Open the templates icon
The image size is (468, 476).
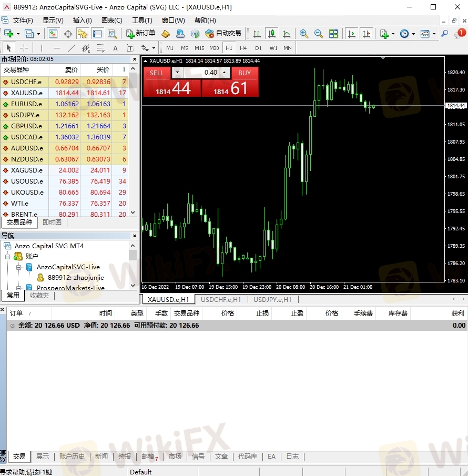(x=425, y=34)
